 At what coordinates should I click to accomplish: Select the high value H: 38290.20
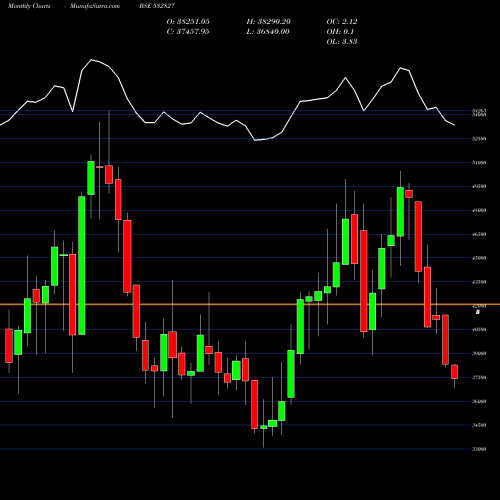click(x=268, y=22)
